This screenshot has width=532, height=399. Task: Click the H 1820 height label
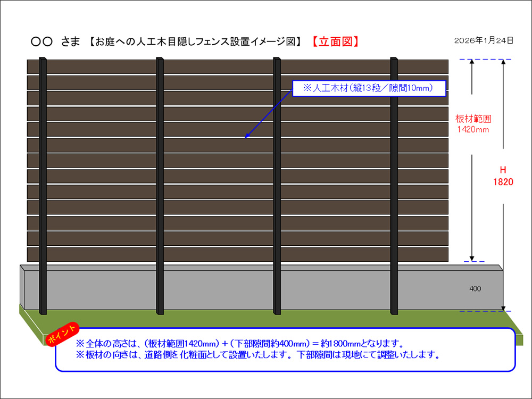503,176
